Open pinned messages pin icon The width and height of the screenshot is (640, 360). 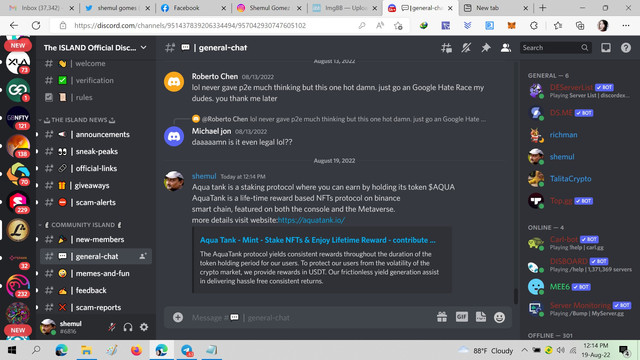[486, 48]
